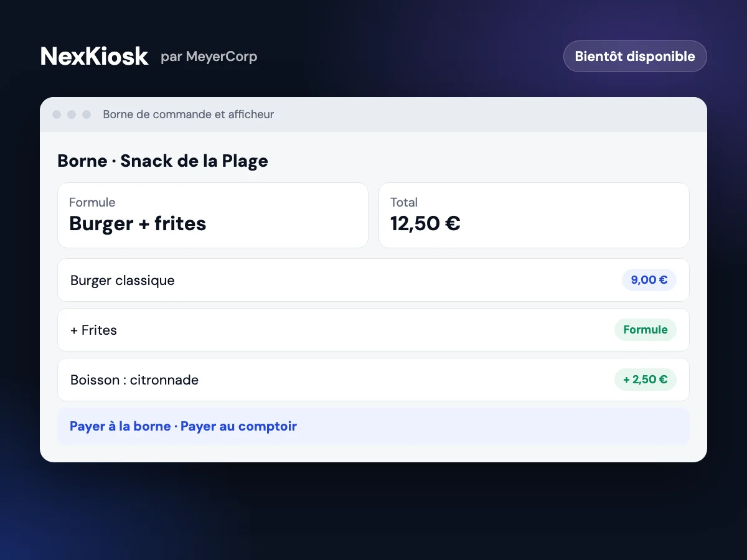Viewport: 747px width, 560px height.
Task: Click the 'par MeyerCorp' text
Action: pos(209,57)
